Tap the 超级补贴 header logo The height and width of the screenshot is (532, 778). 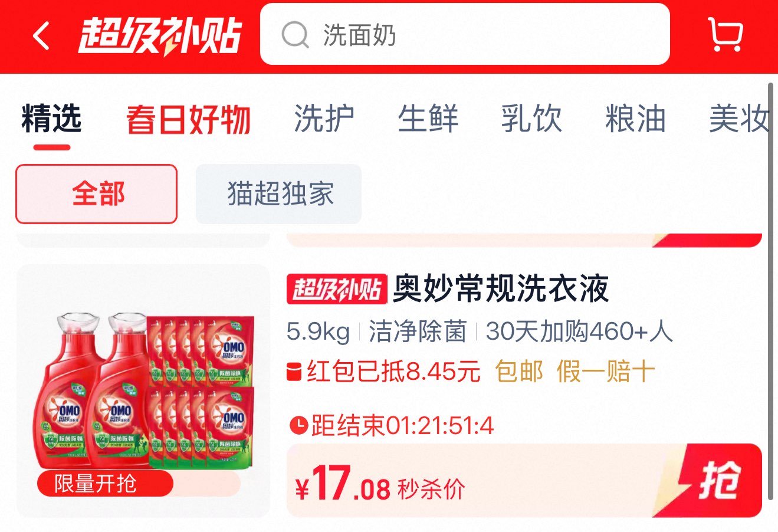[160, 36]
